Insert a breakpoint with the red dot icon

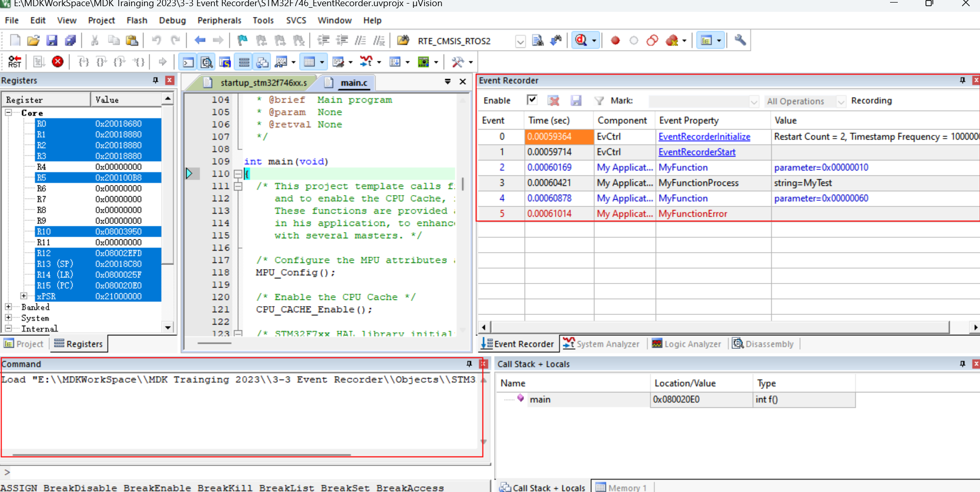tap(615, 41)
